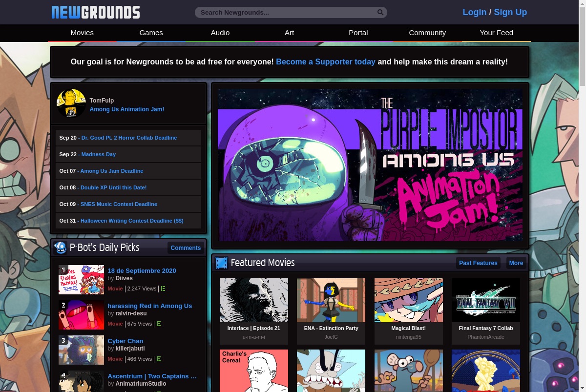Click the Featured Movies More button
586x392 pixels.
coord(516,263)
